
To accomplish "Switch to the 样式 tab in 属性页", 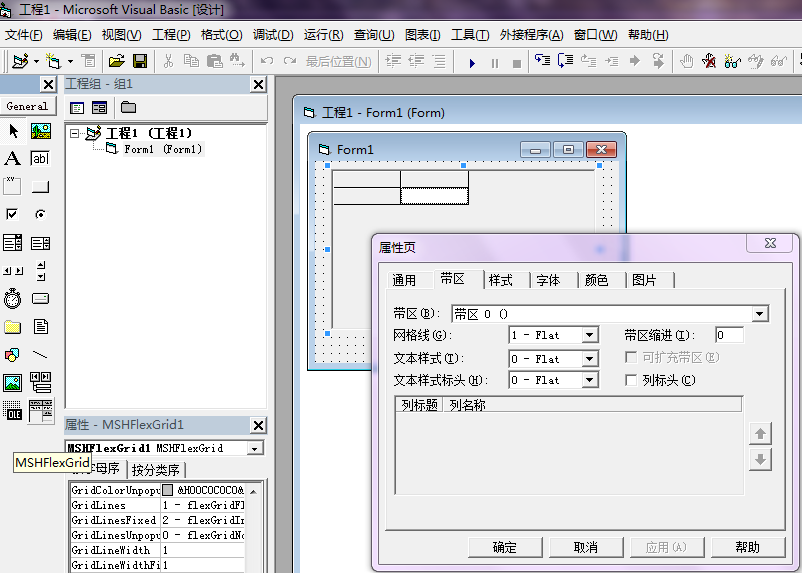I will coord(501,280).
